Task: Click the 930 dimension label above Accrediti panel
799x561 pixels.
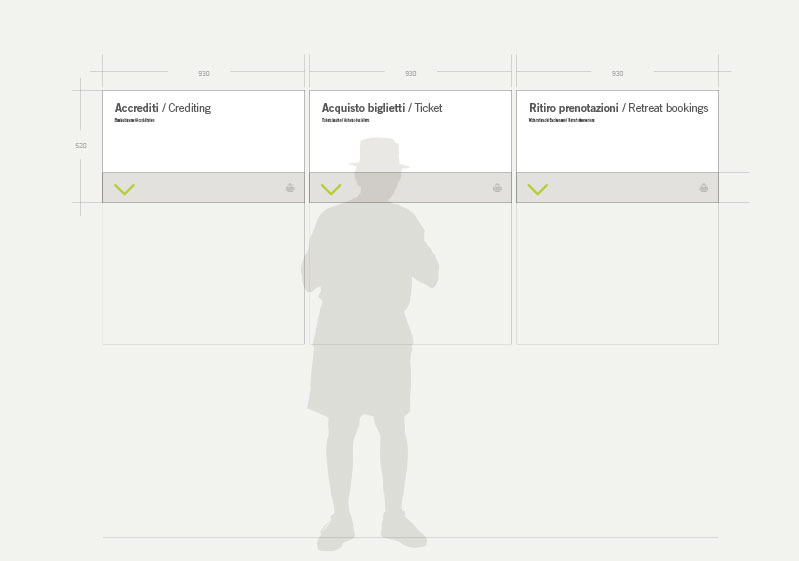Action: coord(204,73)
